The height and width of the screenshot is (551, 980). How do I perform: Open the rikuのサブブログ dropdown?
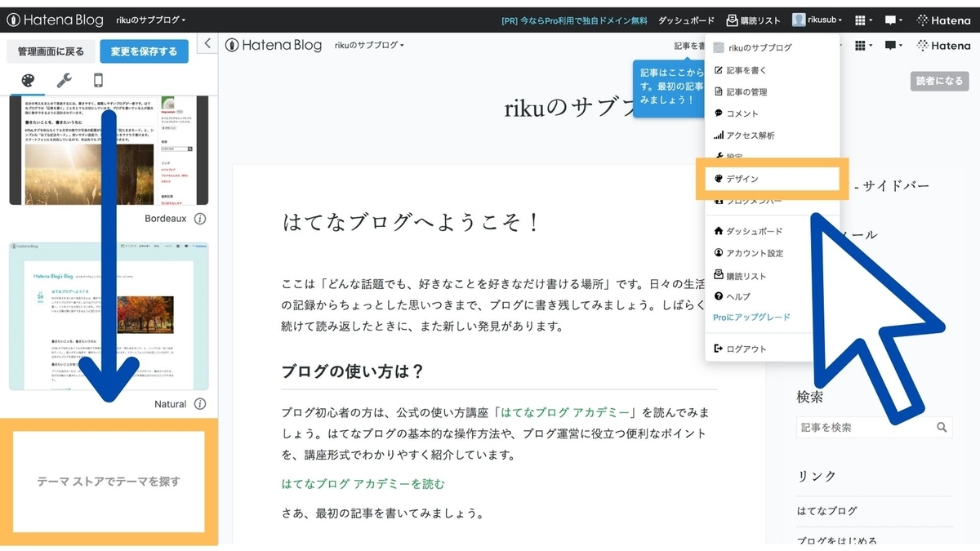[149, 20]
